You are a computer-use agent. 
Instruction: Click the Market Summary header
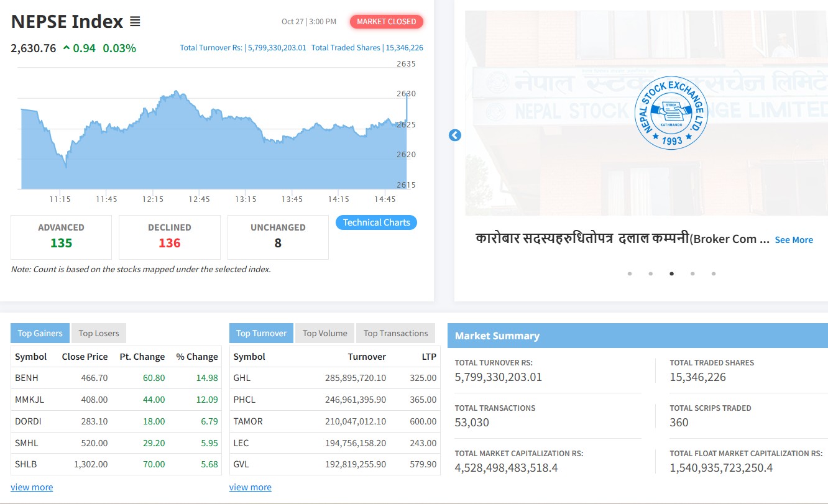pos(638,336)
